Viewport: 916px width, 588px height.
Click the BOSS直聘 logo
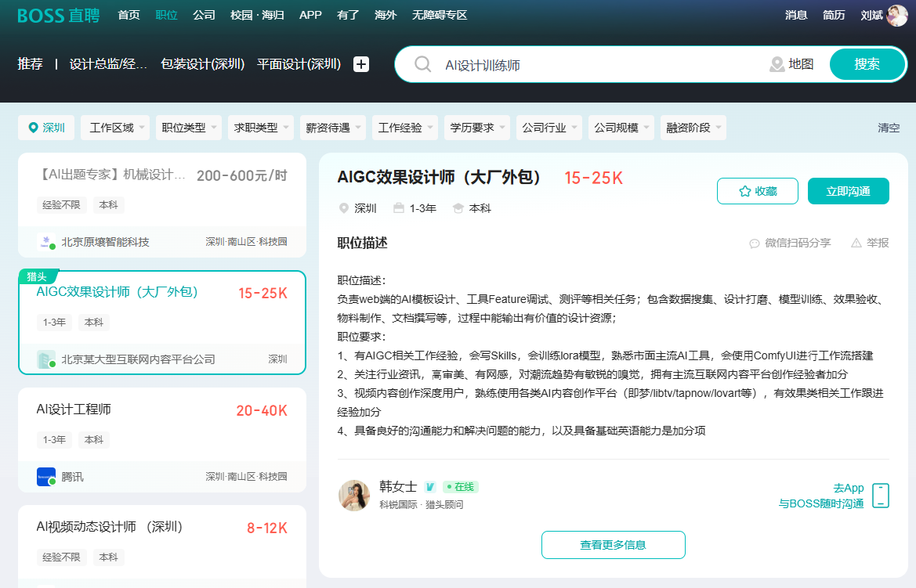[x=59, y=15]
